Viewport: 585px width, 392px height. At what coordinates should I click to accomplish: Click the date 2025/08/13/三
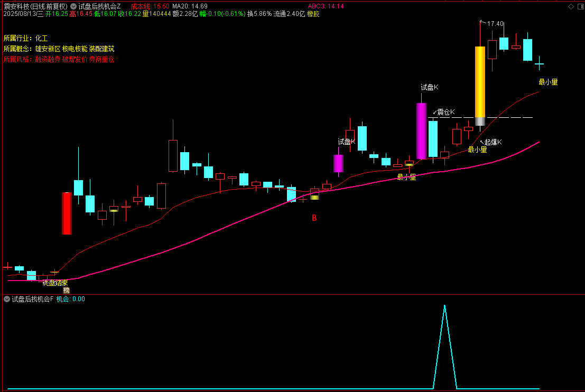pos(23,14)
